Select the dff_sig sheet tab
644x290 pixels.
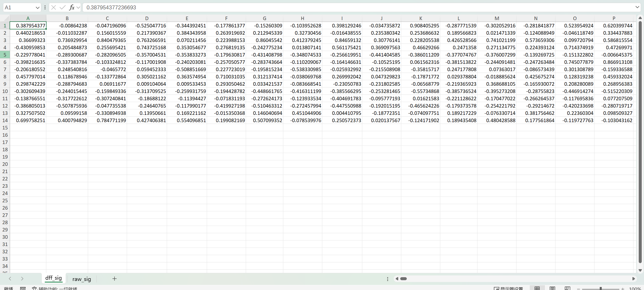[53, 278]
